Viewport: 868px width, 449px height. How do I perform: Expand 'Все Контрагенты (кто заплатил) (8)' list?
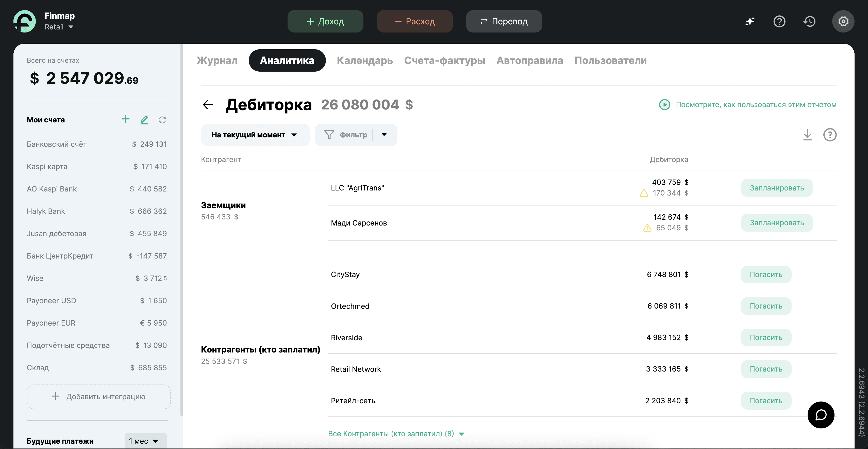[396, 434]
